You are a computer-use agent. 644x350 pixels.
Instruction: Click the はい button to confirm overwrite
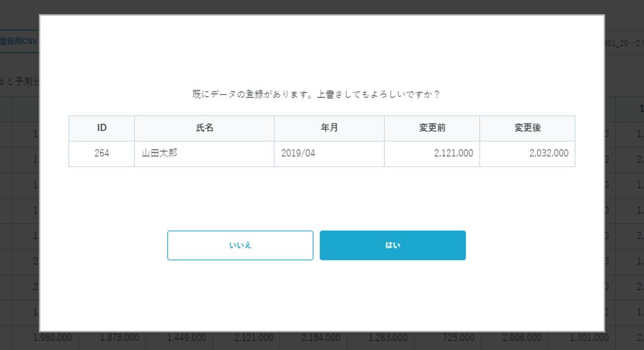pyautogui.click(x=392, y=246)
